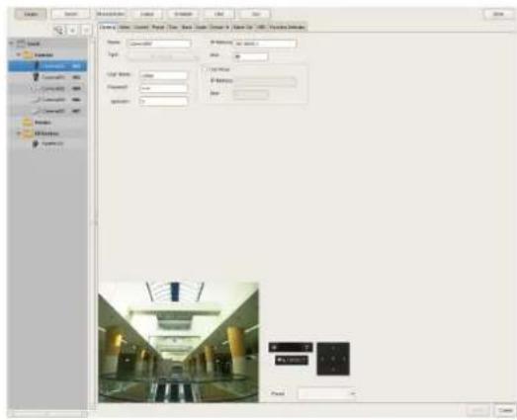Click the camera live preview image
517x420 pixels.
click(x=178, y=342)
